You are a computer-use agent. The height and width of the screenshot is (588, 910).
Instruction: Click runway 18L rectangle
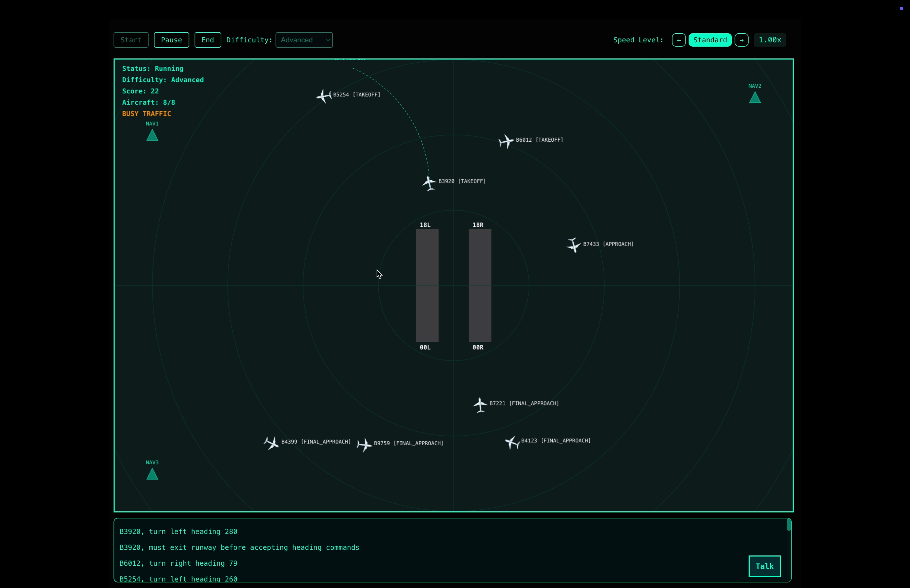click(x=427, y=286)
